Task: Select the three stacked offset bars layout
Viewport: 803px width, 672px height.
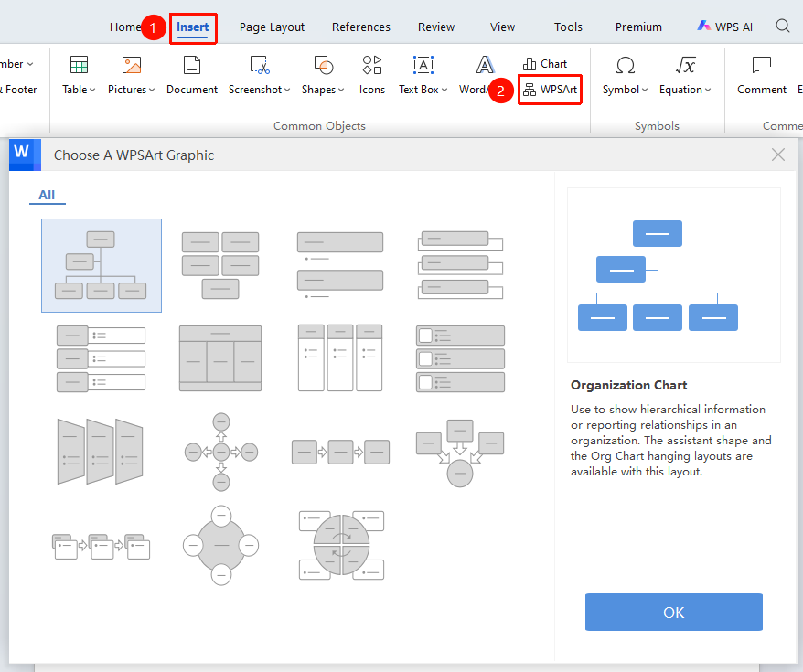Action: (x=460, y=265)
